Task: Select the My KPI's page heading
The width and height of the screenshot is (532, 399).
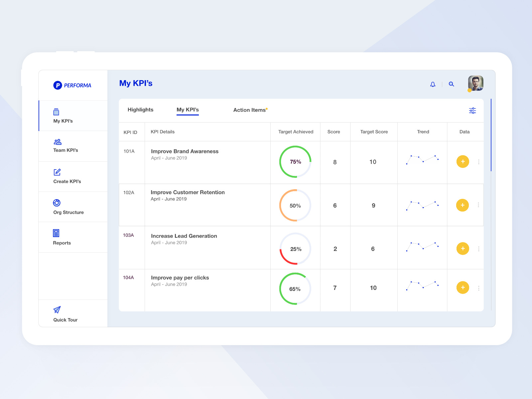Action: click(x=136, y=83)
